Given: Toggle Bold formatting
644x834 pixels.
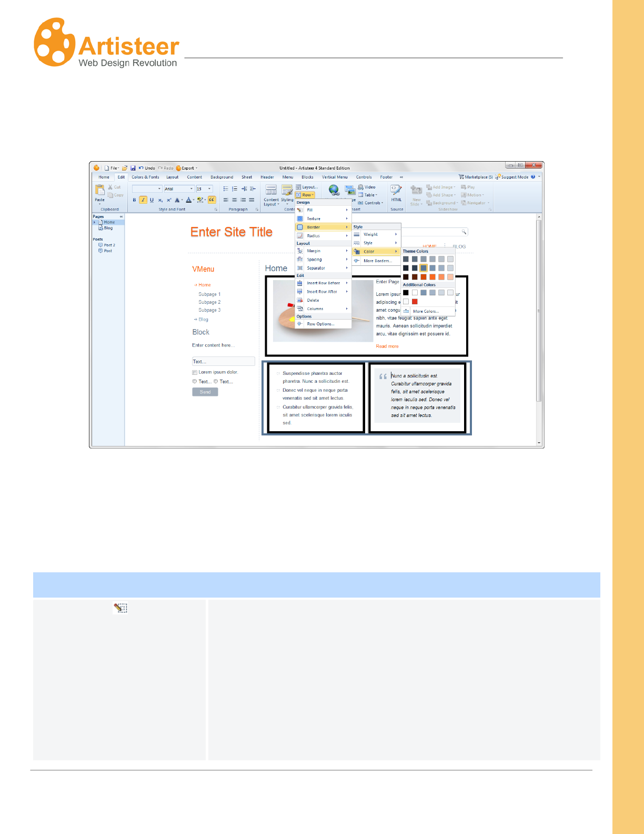Looking at the screenshot, I should (x=134, y=200).
